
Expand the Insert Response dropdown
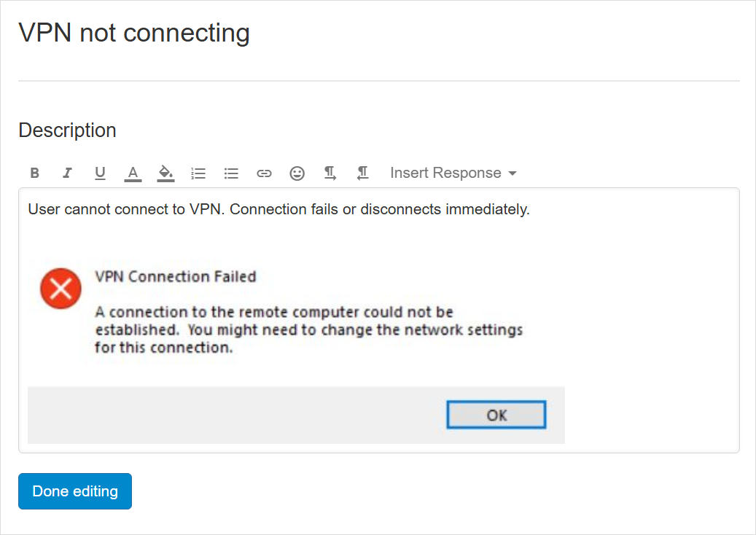pos(453,173)
